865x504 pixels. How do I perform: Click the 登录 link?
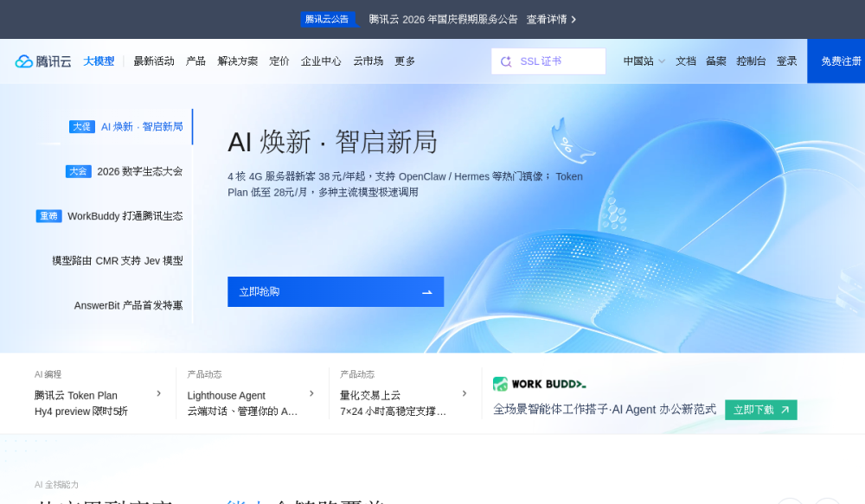(x=786, y=61)
